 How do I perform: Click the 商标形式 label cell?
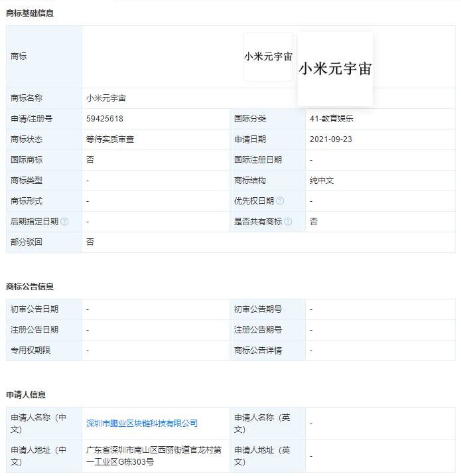[44, 201]
